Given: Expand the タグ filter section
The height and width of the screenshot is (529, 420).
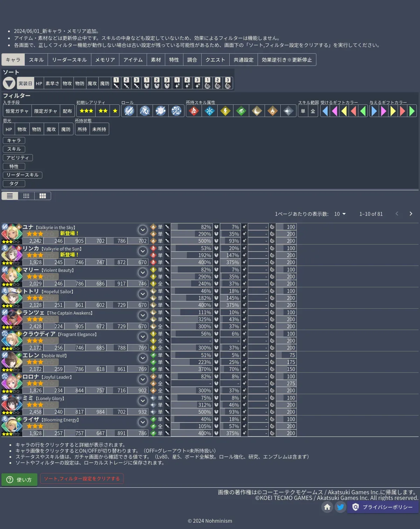Looking at the screenshot, I should pos(14,184).
